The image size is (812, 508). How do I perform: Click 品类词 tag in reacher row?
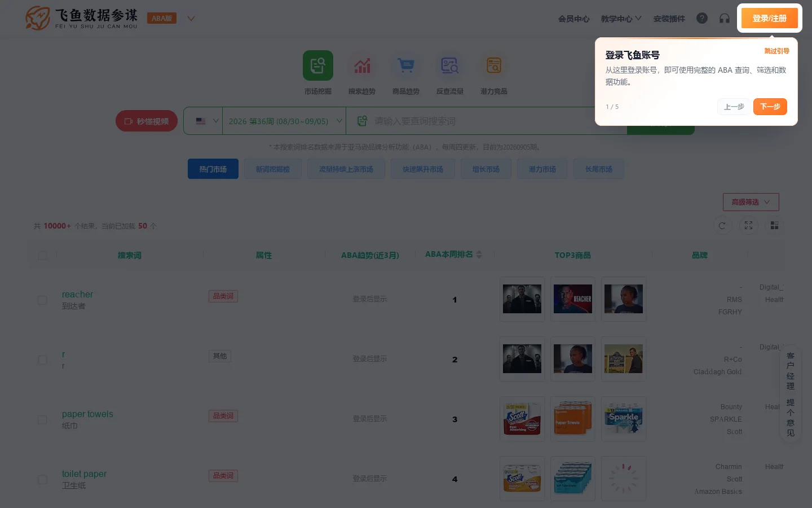223,296
